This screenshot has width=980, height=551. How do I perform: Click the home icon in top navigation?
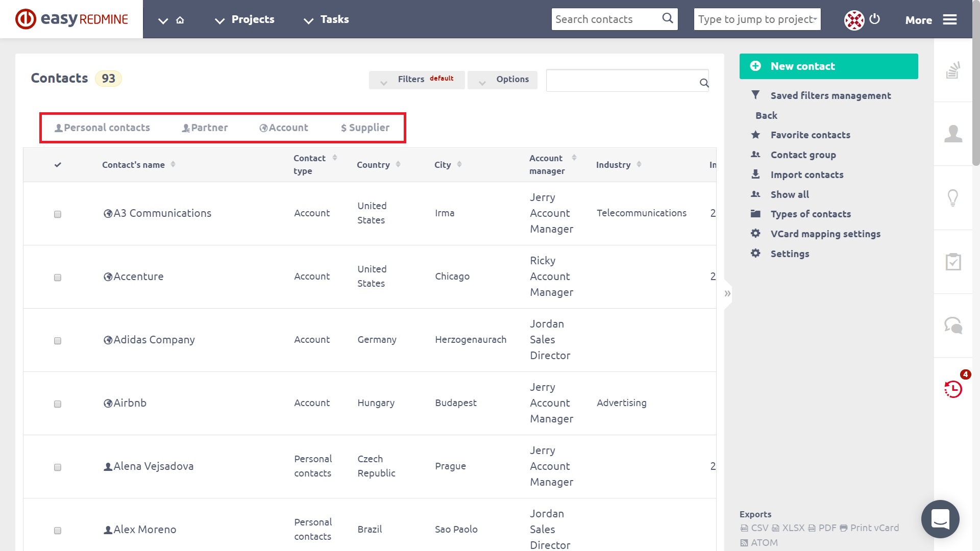pyautogui.click(x=180, y=20)
